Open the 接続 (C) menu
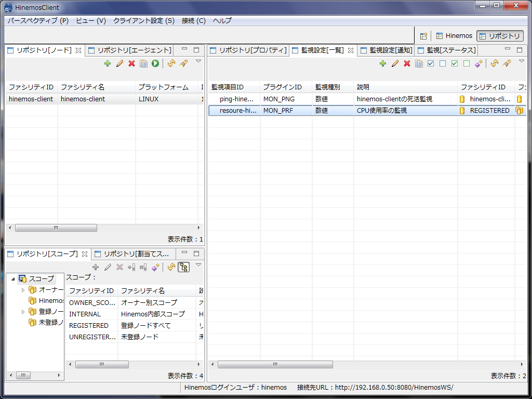The image size is (532, 399). [194, 21]
